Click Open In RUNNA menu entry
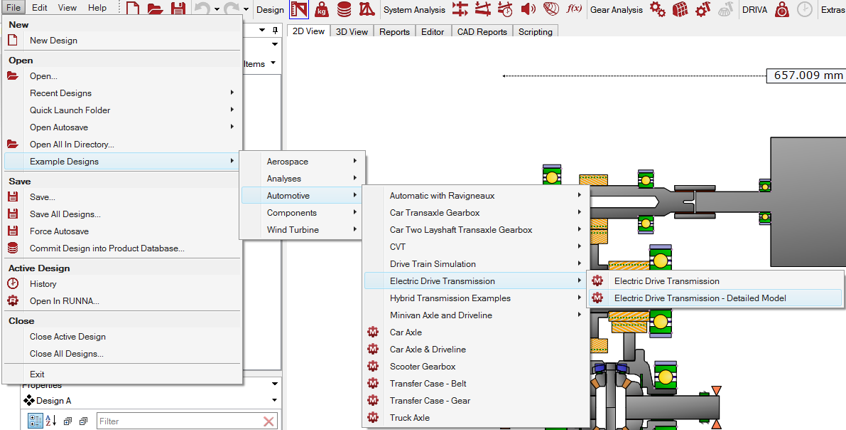Viewport: 846px width, 430px height. point(64,301)
